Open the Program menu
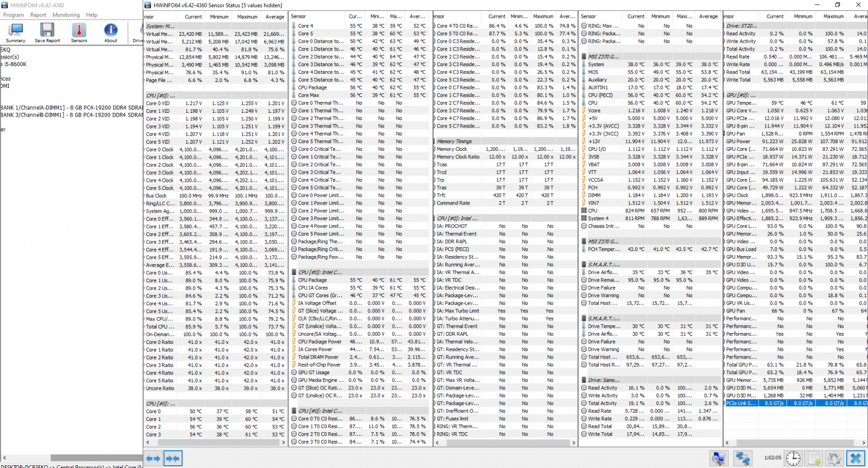868x468 pixels. [14, 15]
